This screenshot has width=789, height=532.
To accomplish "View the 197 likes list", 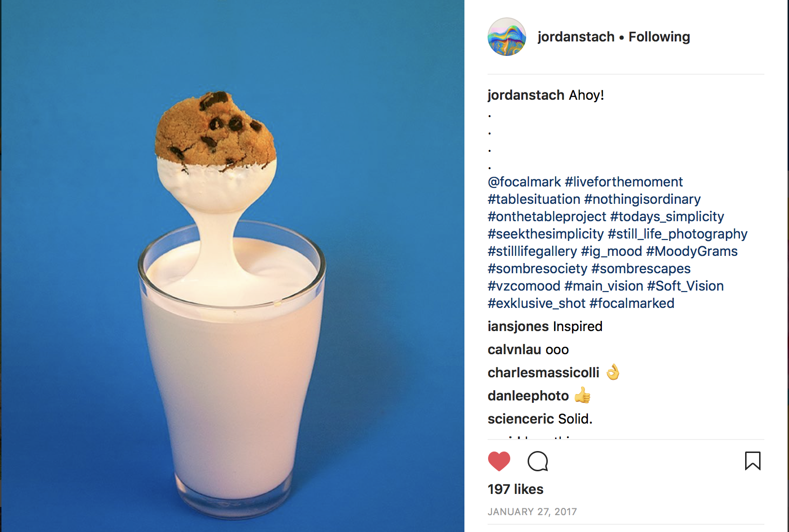I will point(516,489).
